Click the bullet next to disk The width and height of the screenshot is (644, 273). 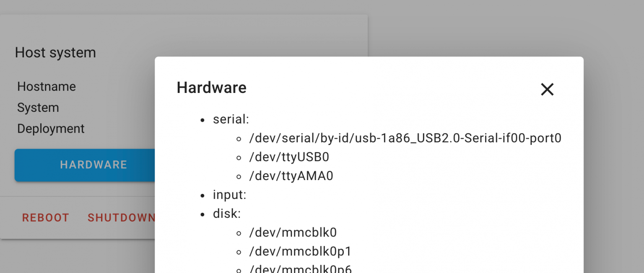click(x=202, y=214)
